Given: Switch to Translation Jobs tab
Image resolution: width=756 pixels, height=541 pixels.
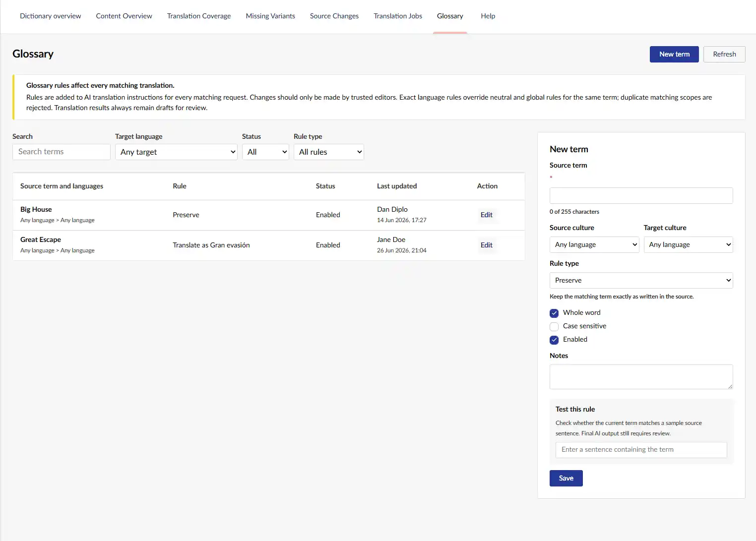Looking at the screenshot, I should coord(398,16).
